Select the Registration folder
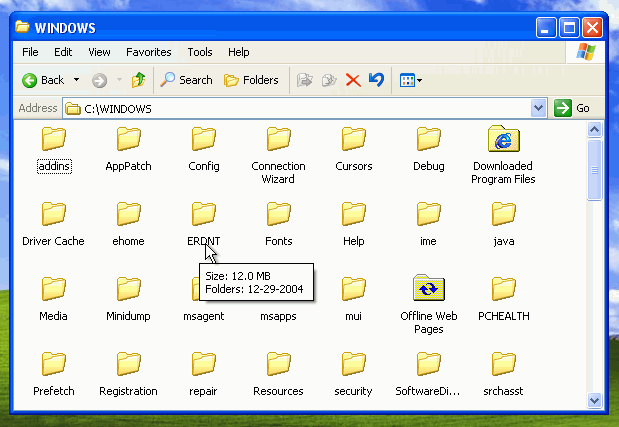The image size is (619, 427). 129,375
